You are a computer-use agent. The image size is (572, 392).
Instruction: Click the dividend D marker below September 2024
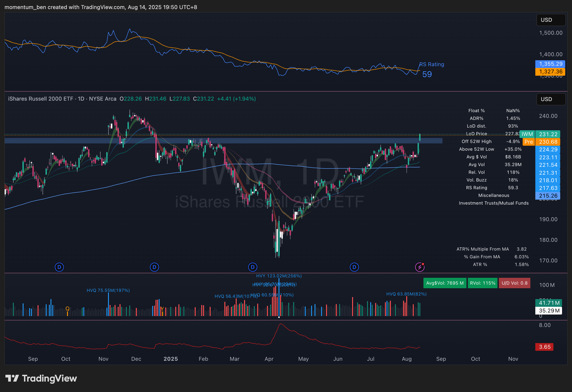[x=59, y=267]
